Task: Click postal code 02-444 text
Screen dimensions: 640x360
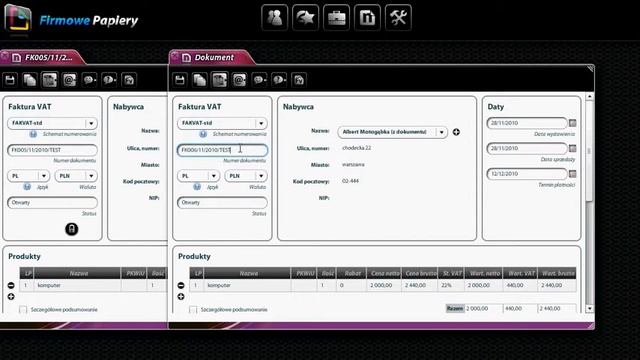Action: click(350, 181)
